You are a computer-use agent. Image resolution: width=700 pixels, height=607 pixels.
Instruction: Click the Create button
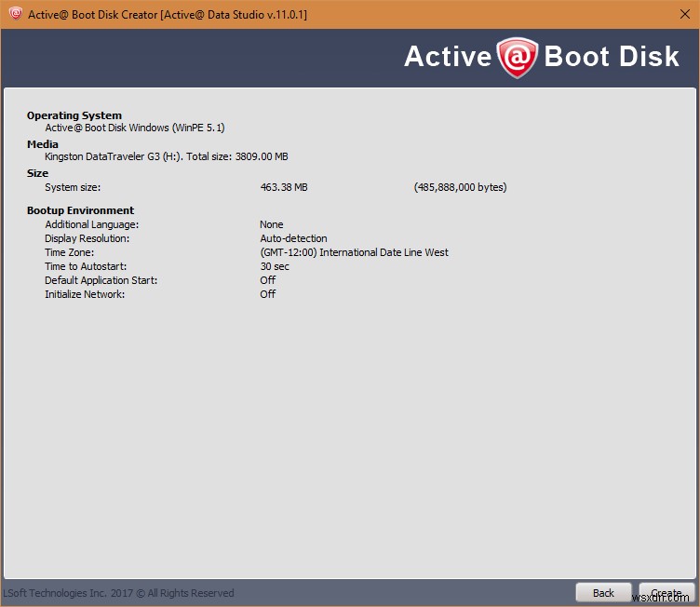[x=666, y=593]
